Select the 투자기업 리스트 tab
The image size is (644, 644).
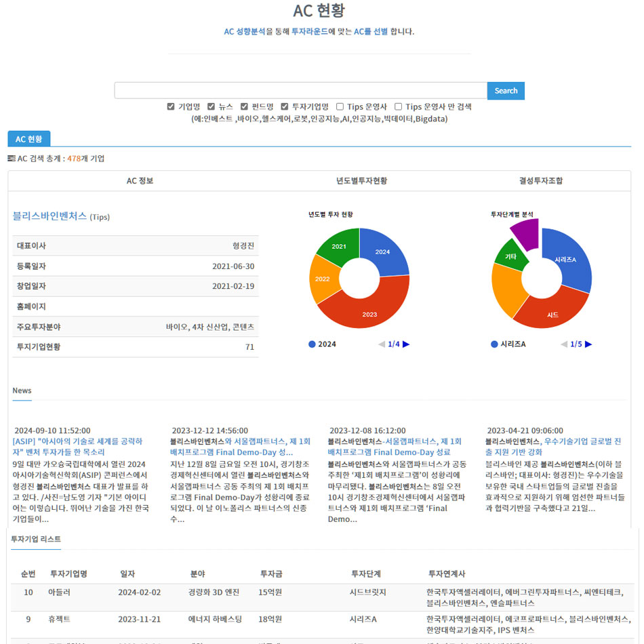(36, 539)
